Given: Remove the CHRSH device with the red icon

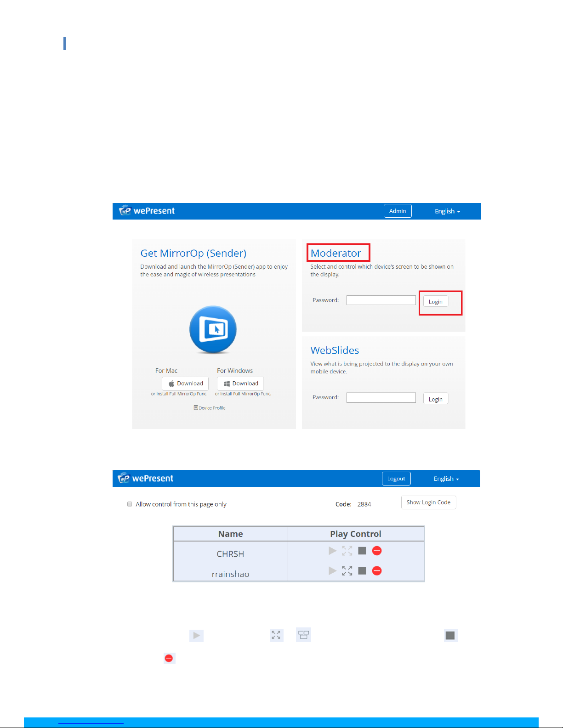Looking at the screenshot, I should click(377, 551).
